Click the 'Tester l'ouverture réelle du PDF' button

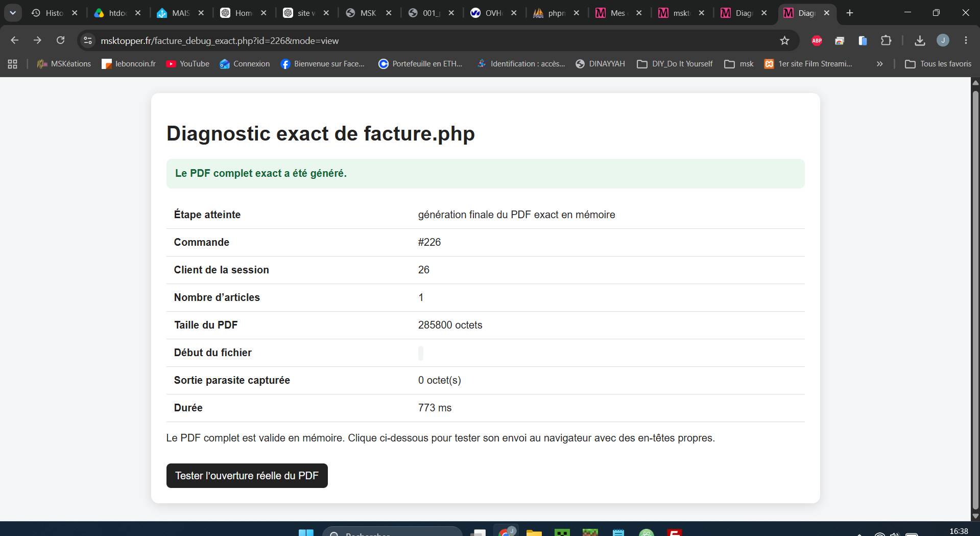pos(247,476)
